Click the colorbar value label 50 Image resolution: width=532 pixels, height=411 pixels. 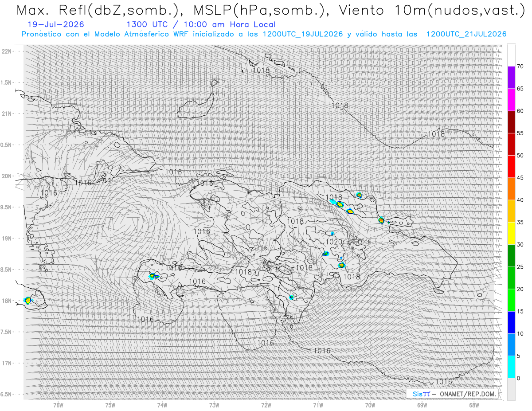click(520, 156)
